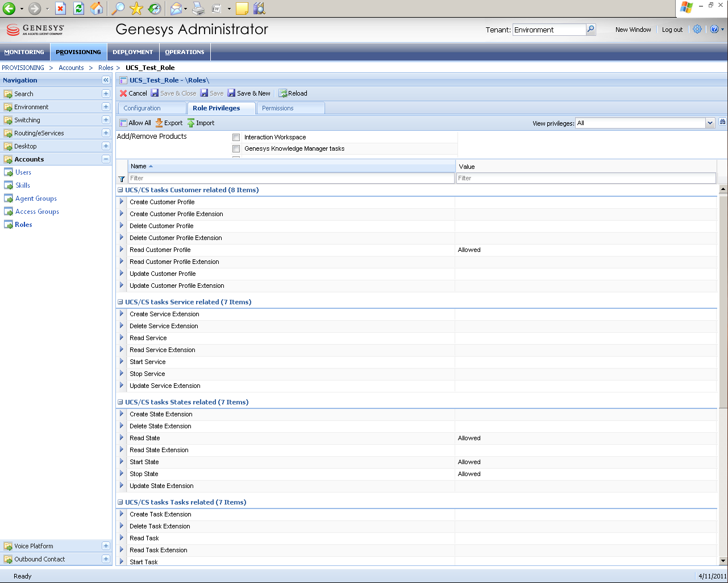The height and width of the screenshot is (583, 728).
Task: Click the browser home icon
Action: (x=97, y=9)
